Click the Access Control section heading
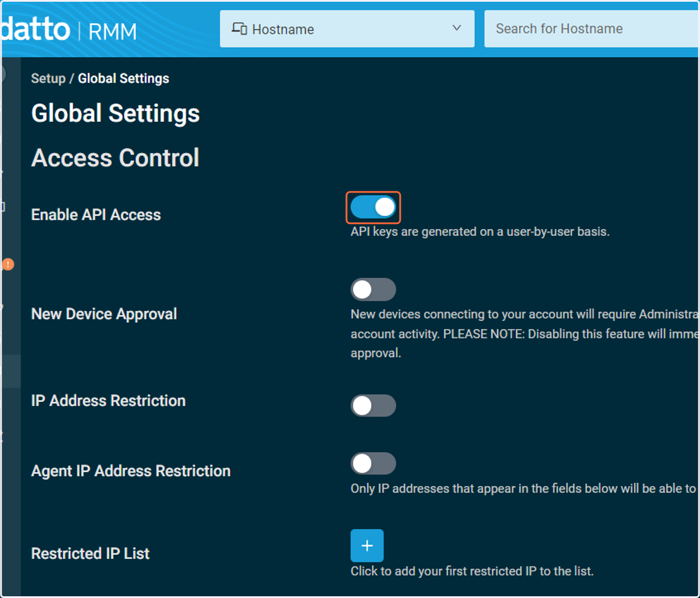 (116, 158)
